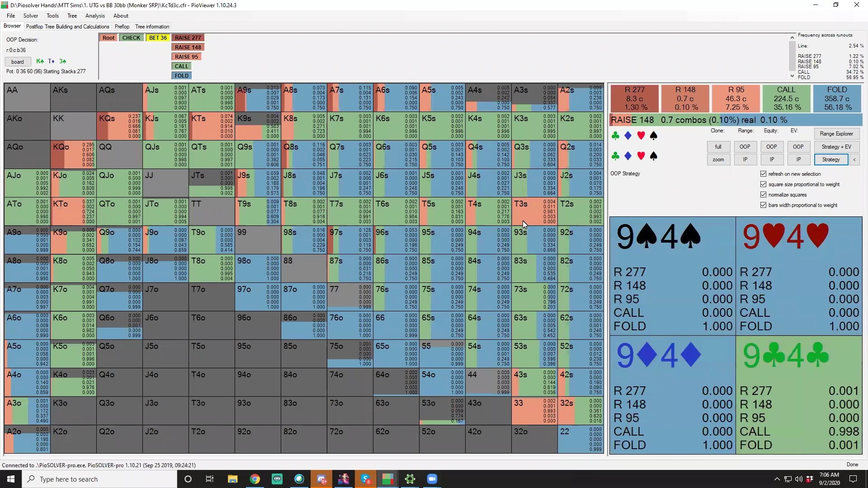This screenshot has height=488, width=868.
Task: Click the green club in bottom suit row
Action: point(615,156)
